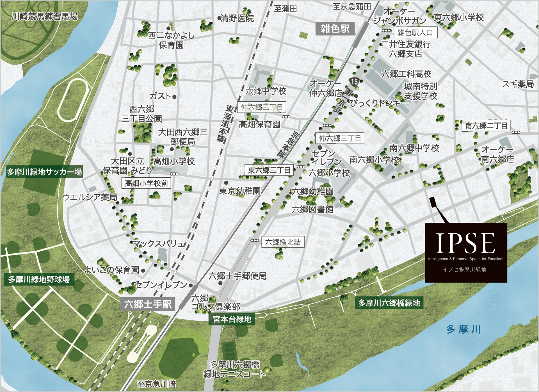Screen dimensions: 539x392
Task: Click the 六郷工科高校 label
Action: click(x=406, y=74)
